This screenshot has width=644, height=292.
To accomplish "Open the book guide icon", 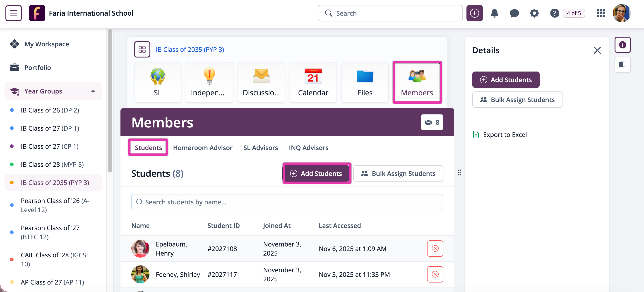I will tap(622, 65).
